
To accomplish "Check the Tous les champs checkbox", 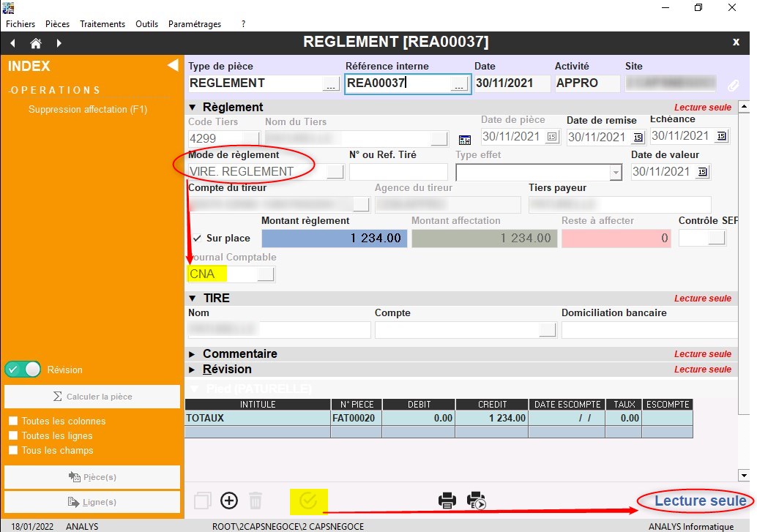I will [13, 451].
